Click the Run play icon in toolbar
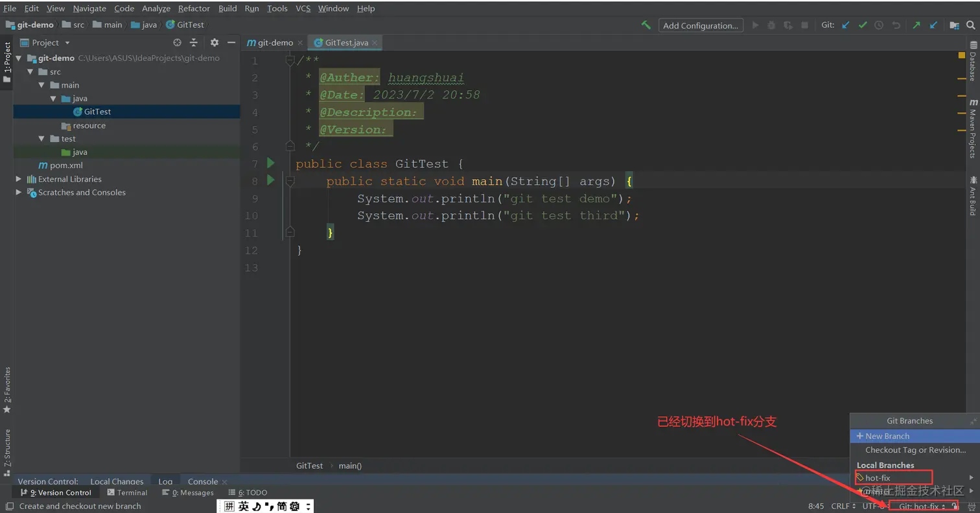Screen dimensions: 980x513 755,25
